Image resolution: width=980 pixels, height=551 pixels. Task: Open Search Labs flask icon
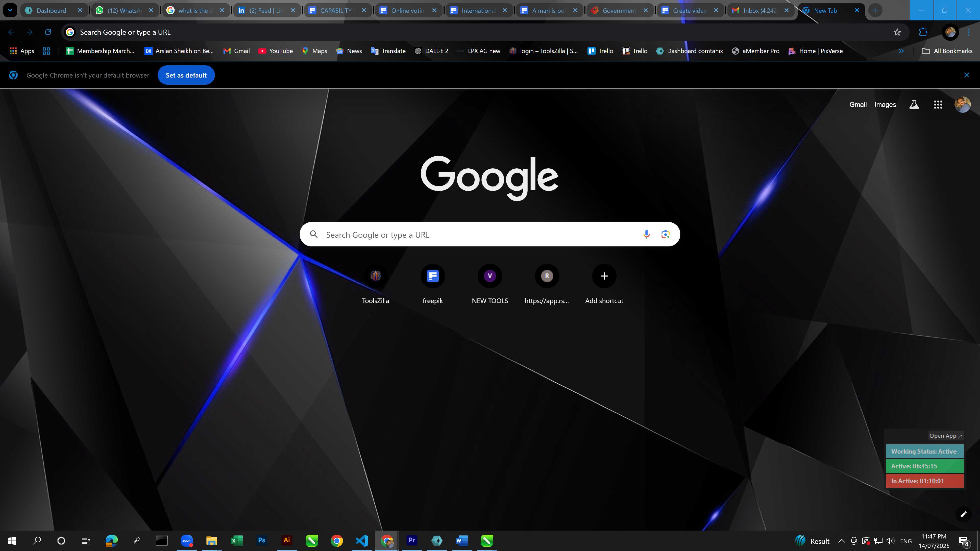pos(914,105)
